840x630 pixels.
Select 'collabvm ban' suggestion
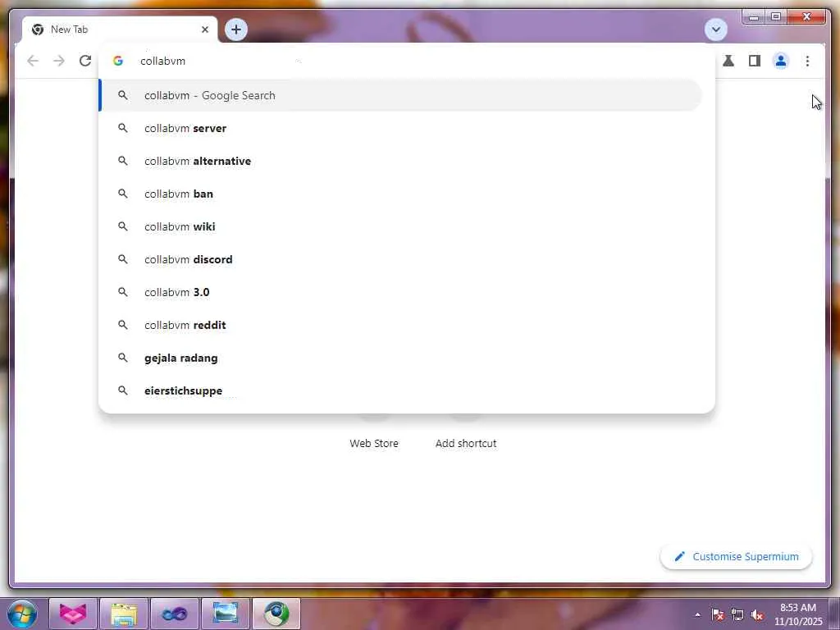point(400,194)
